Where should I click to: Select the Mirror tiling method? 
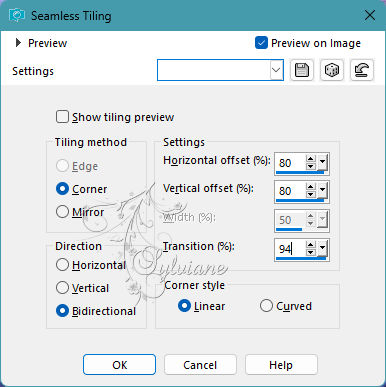(62, 212)
